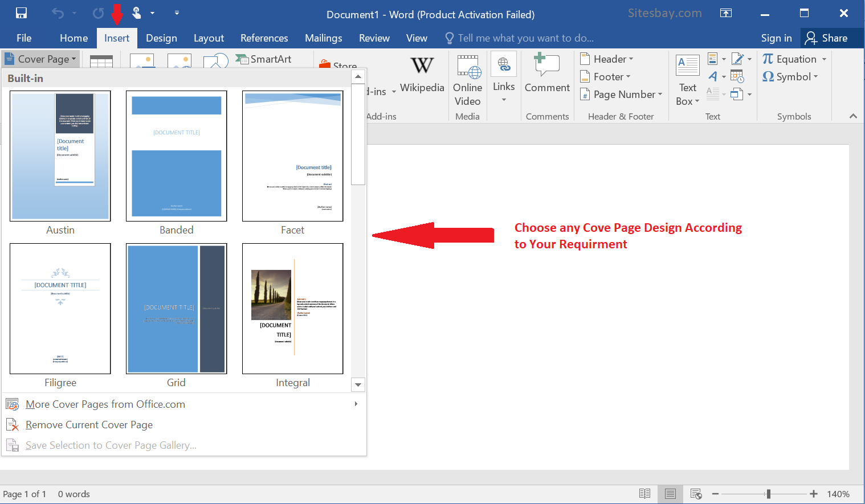Save the document with the floppy disk icon

tap(21, 13)
